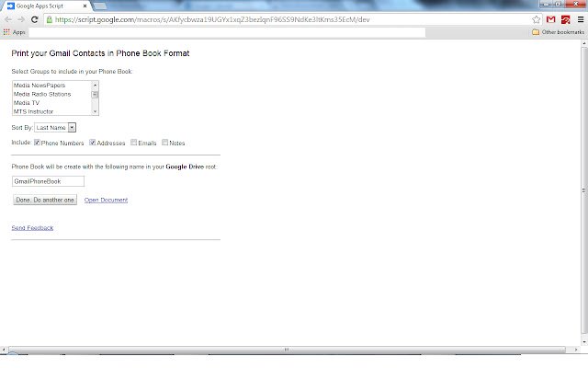Click the Done. Do another one button

tap(45, 200)
